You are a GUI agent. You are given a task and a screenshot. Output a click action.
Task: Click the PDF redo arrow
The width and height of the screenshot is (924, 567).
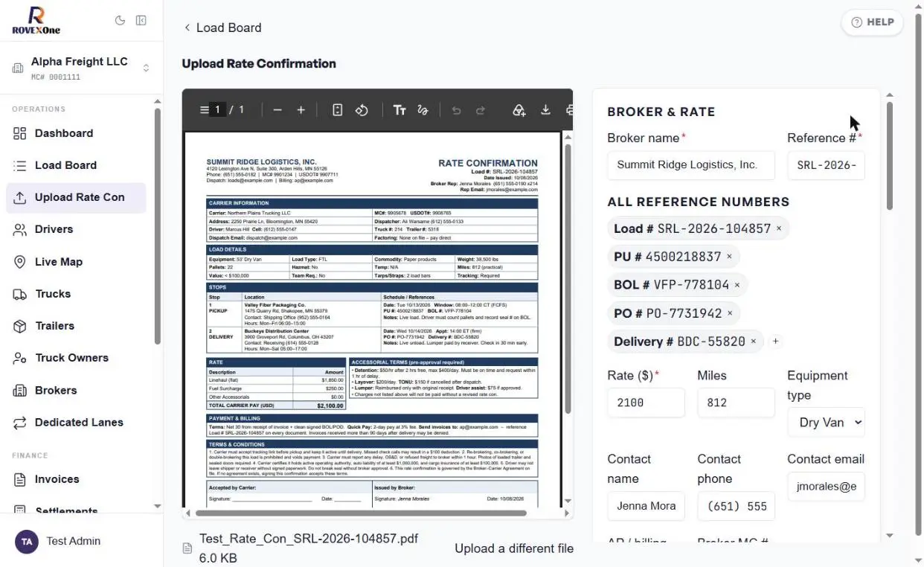[481, 110]
